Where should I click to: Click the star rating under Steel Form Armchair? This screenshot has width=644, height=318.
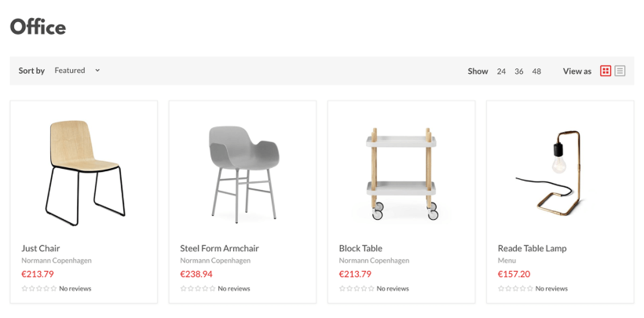point(198,288)
